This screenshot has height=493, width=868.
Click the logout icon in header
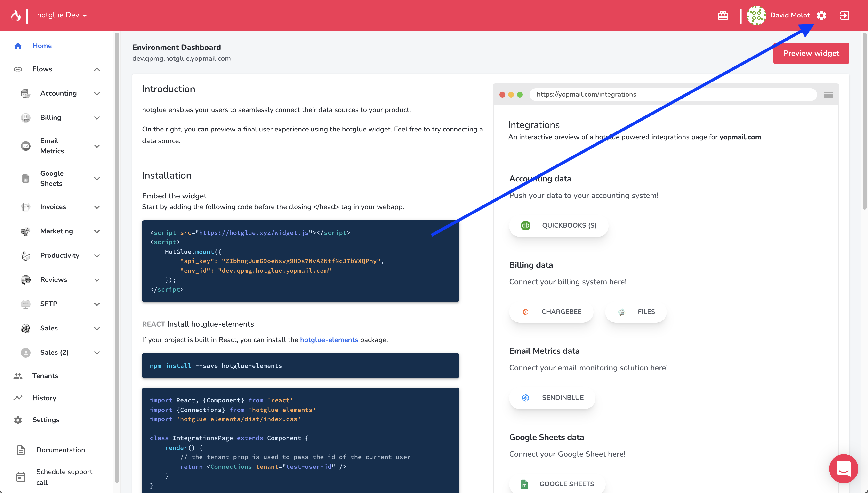pyautogui.click(x=844, y=15)
